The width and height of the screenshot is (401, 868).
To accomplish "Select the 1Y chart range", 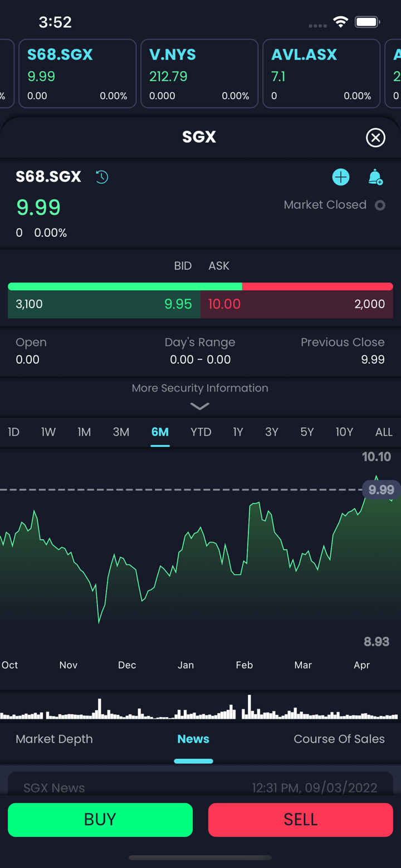I will click(238, 432).
